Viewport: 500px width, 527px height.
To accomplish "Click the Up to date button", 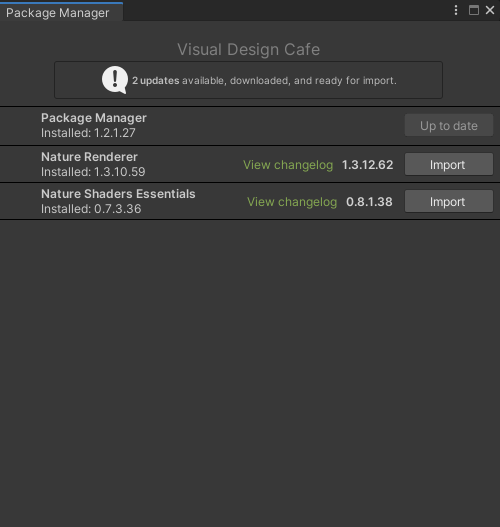I will (449, 125).
